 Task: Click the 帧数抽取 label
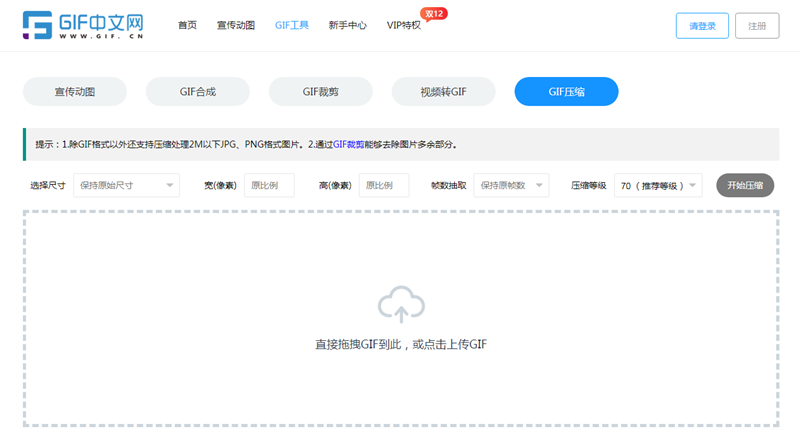point(448,186)
